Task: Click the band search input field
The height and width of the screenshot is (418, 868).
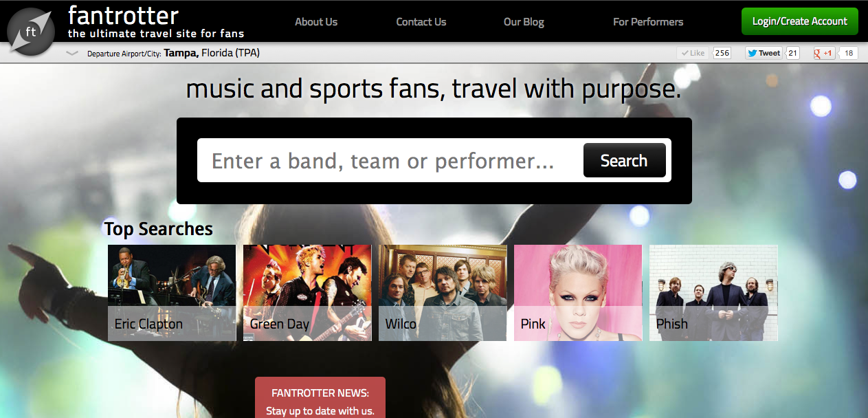Action: (x=385, y=160)
